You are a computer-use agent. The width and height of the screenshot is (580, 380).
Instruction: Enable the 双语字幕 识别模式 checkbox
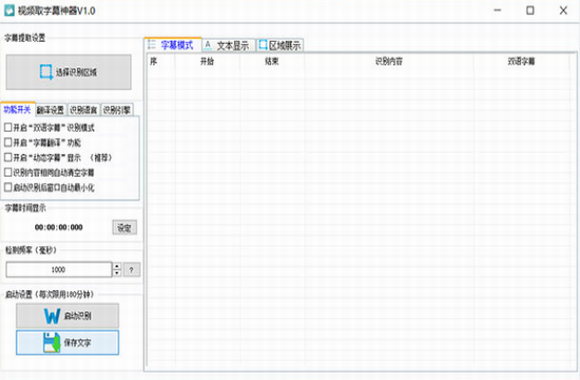click(8, 128)
